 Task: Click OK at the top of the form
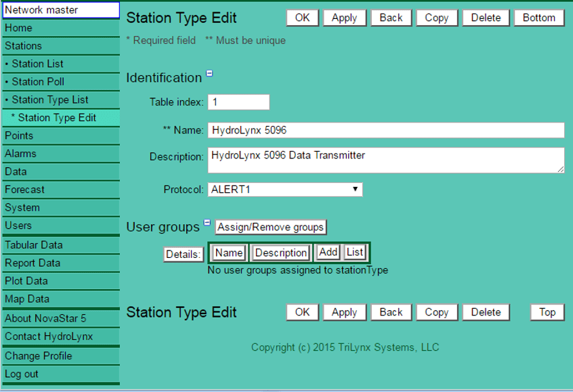click(x=302, y=18)
